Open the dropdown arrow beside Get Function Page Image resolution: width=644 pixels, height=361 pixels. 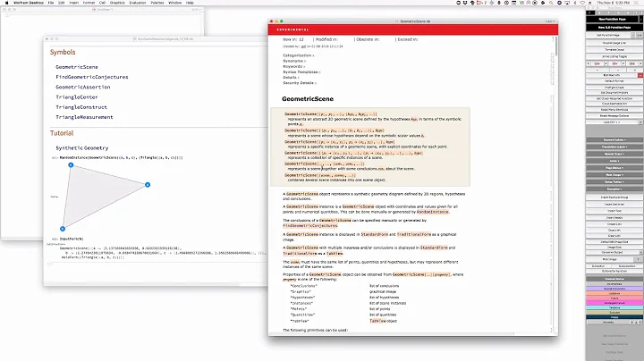point(633,35)
